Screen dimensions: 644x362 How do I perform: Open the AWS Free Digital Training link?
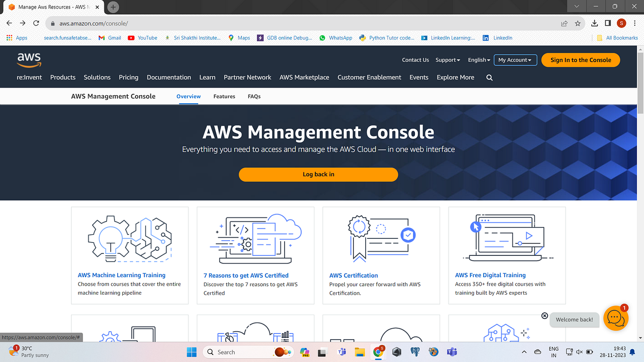pyautogui.click(x=490, y=275)
